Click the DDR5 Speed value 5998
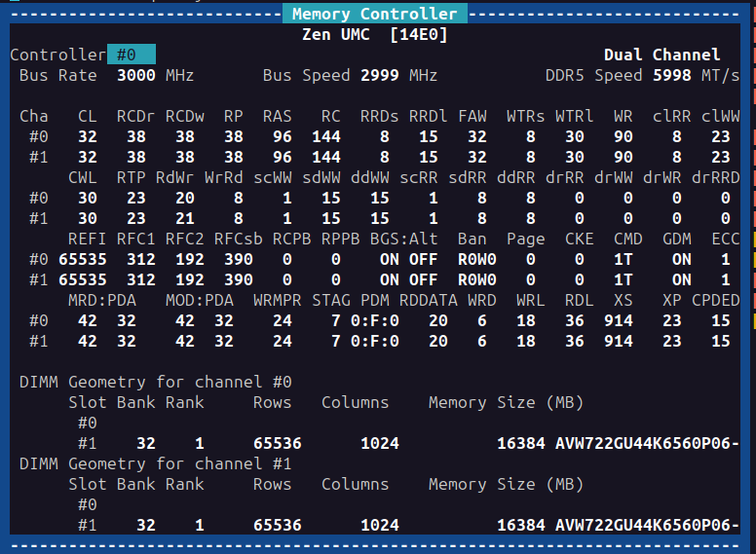The image size is (756, 554). (x=671, y=76)
